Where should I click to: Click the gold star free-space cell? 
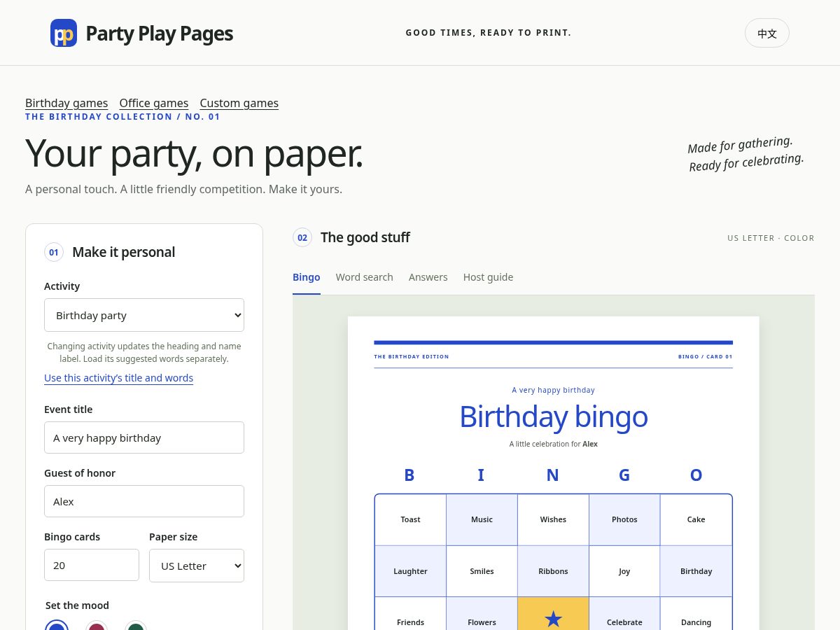tap(553, 613)
